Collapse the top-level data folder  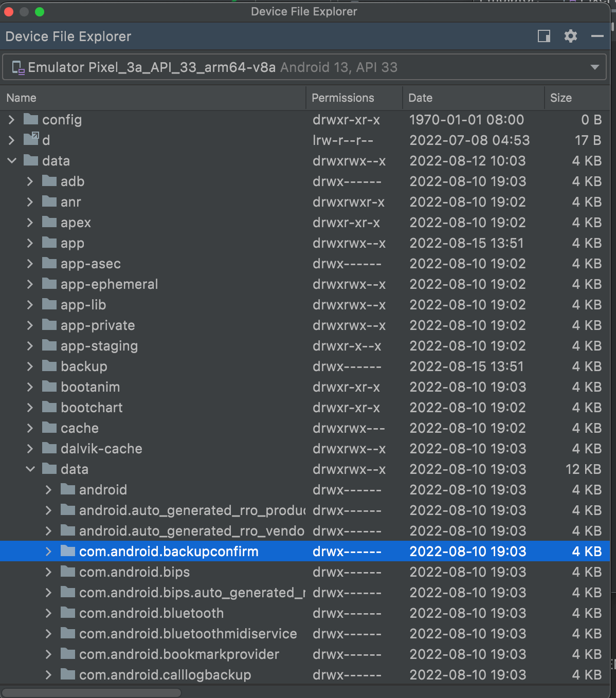click(x=12, y=161)
